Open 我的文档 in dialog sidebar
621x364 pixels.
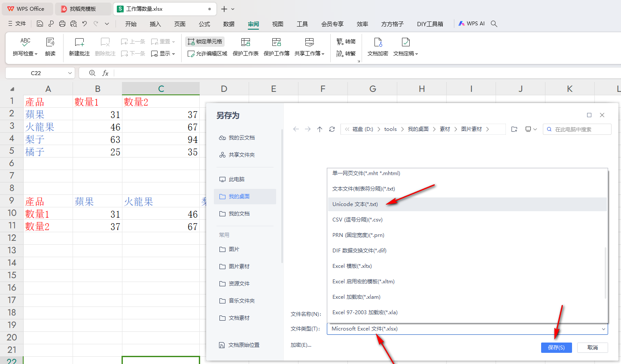(x=245, y=214)
